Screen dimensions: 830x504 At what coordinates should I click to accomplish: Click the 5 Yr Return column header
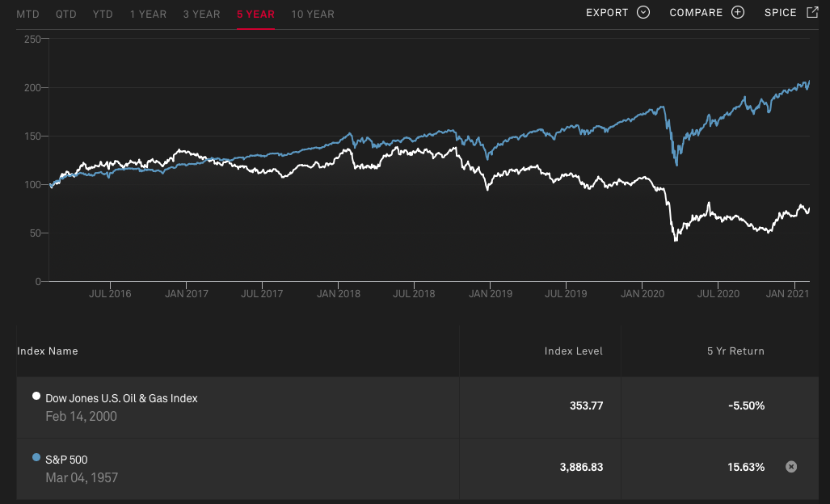(x=735, y=351)
